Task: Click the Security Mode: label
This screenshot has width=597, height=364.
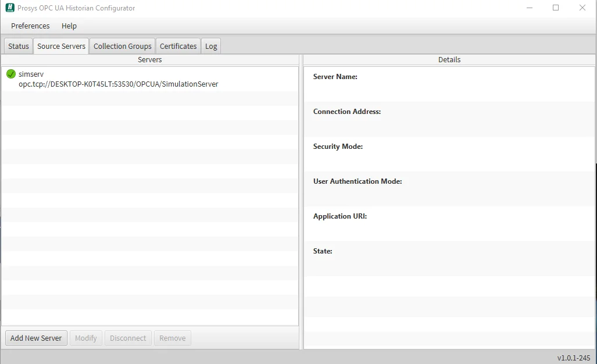Action: click(338, 147)
